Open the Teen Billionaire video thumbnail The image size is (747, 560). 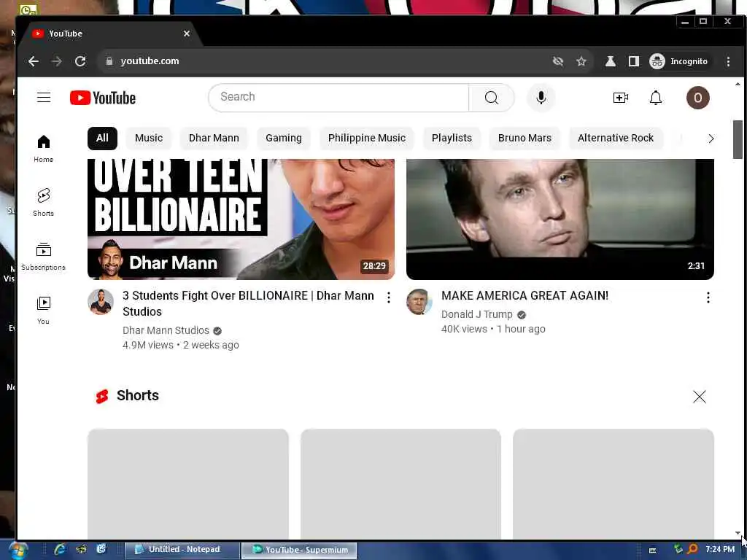point(241,219)
